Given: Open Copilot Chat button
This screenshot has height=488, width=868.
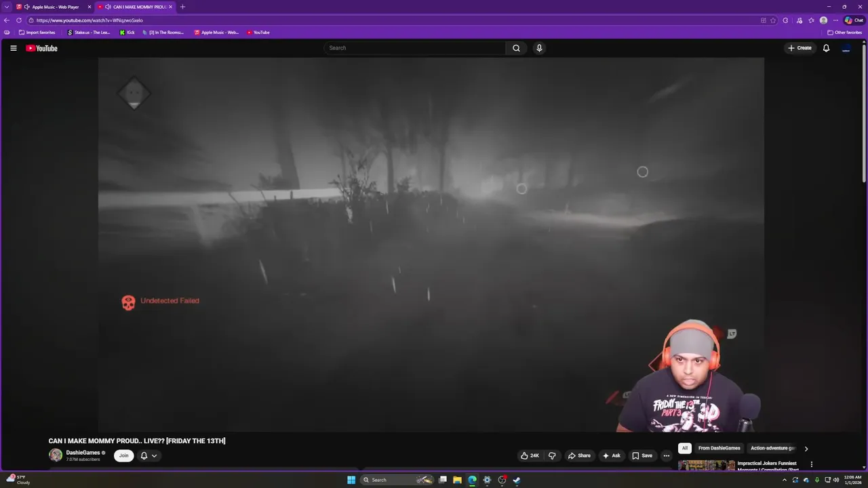Looking at the screenshot, I should (x=854, y=20).
